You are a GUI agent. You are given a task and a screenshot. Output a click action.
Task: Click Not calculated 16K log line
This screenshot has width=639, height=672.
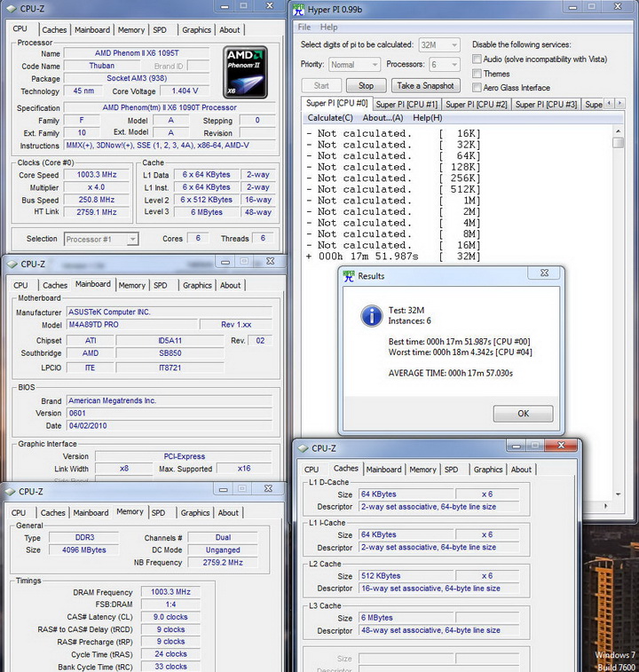[x=393, y=134]
